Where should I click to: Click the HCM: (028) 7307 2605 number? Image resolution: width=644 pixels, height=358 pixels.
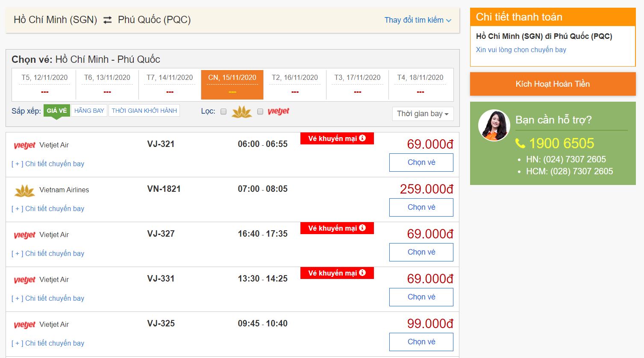pyautogui.click(x=569, y=171)
